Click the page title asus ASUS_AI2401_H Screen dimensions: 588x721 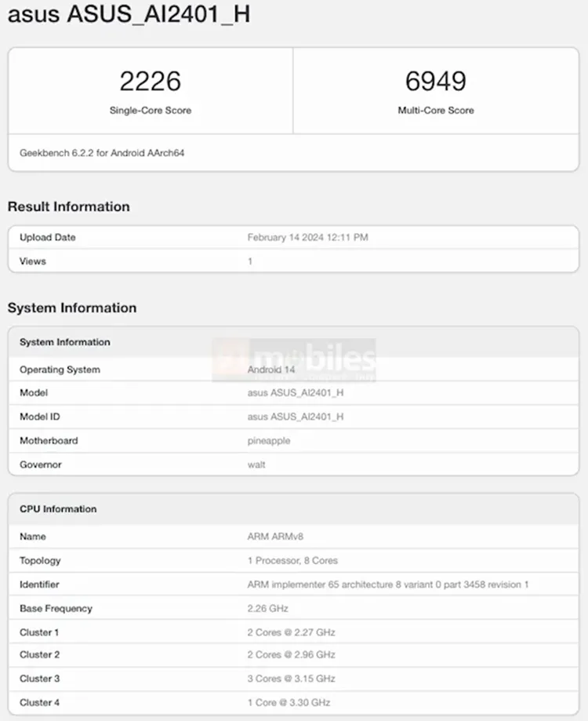[x=129, y=15]
